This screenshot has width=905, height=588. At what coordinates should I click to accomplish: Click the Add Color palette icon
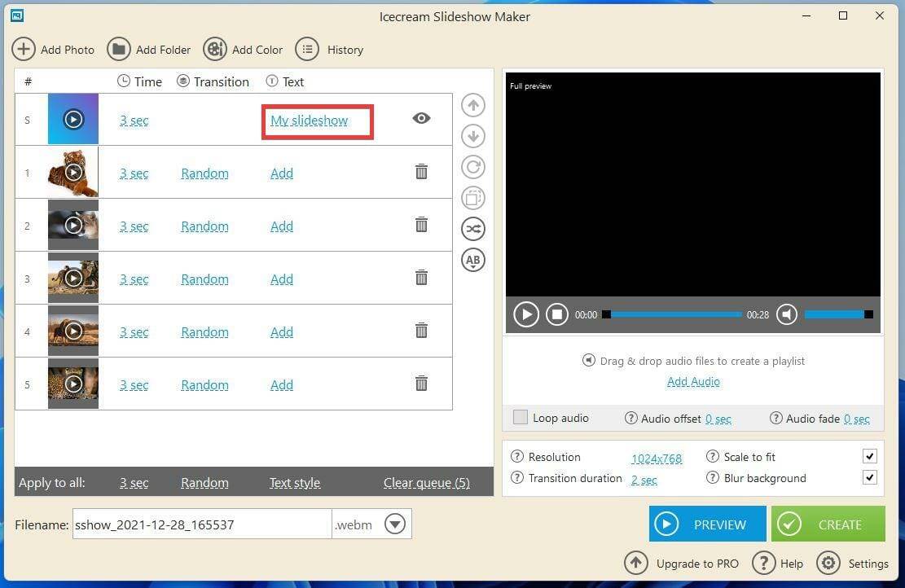pos(215,49)
